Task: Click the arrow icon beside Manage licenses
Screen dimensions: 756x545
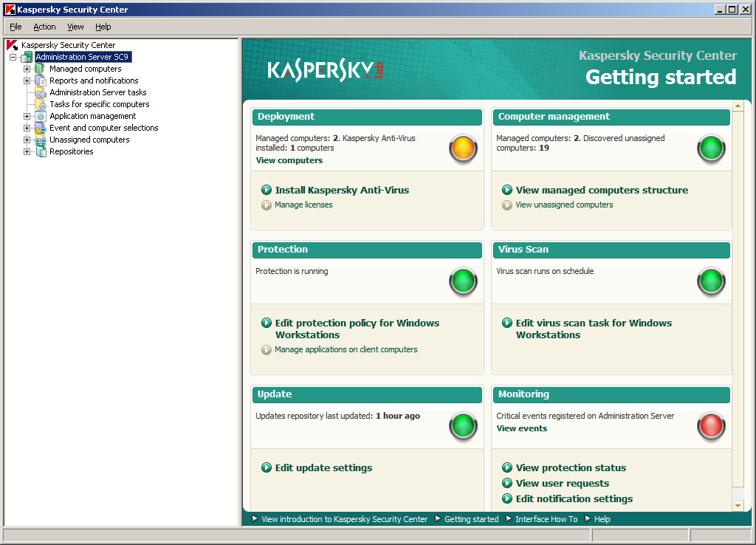Action: [266, 205]
